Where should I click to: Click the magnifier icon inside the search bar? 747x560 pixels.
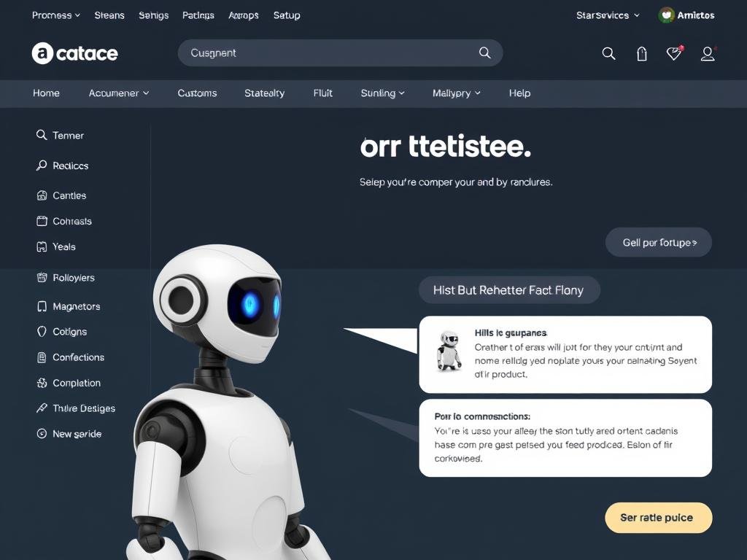tap(484, 52)
